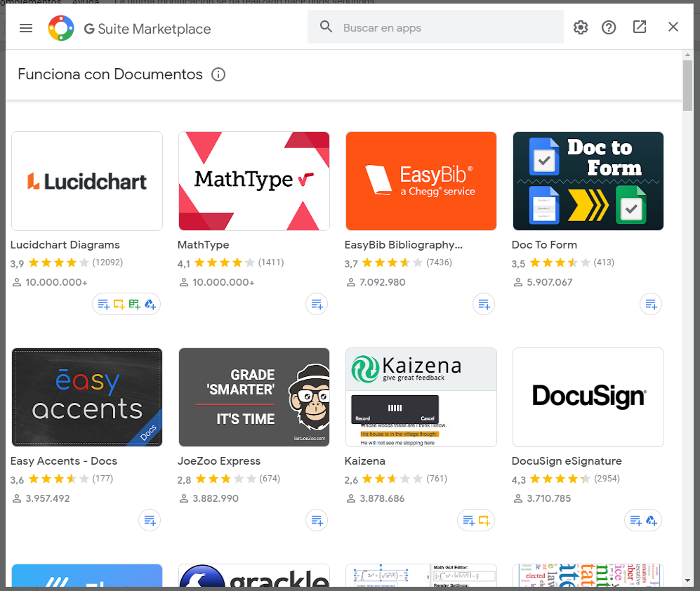This screenshot has height=591, width=700.
Task: Click the search magnifier icon
Action: 326,27
